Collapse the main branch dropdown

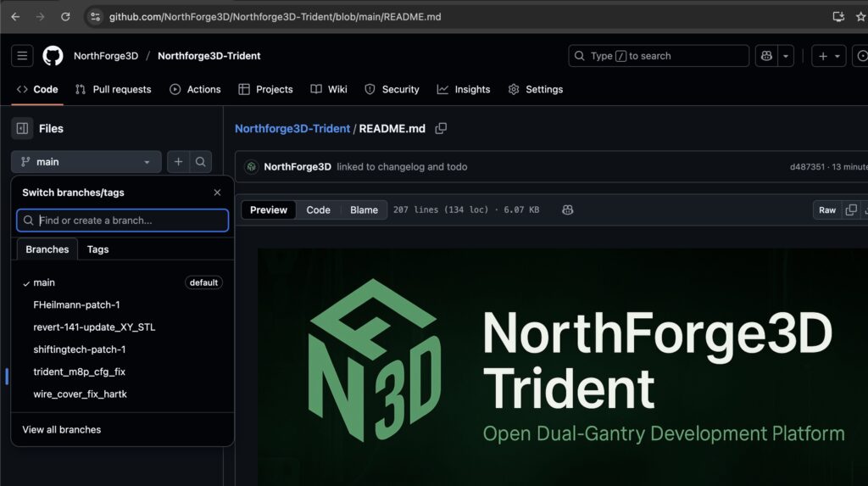click(86, 162)
